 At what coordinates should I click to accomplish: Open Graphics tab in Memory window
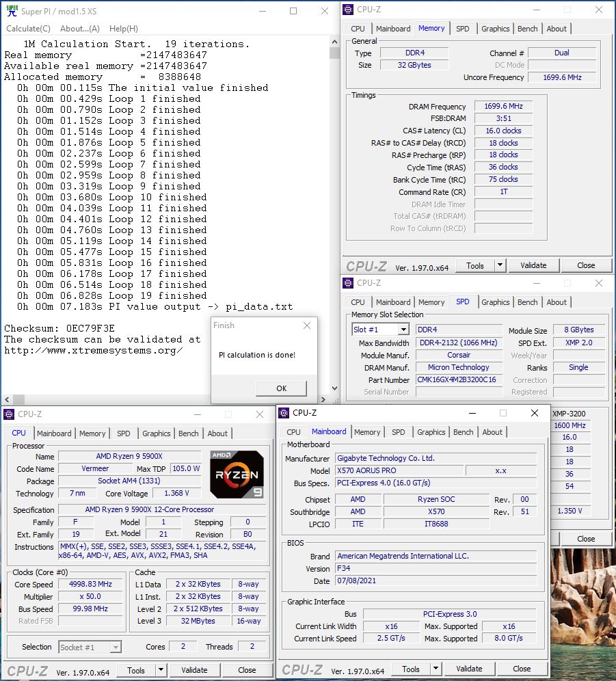495,29
